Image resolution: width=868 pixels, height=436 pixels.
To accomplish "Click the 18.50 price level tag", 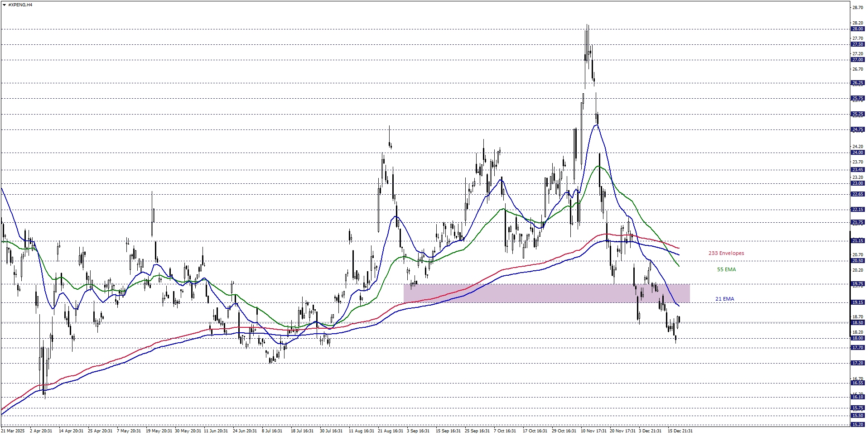I will coord(857,323).
